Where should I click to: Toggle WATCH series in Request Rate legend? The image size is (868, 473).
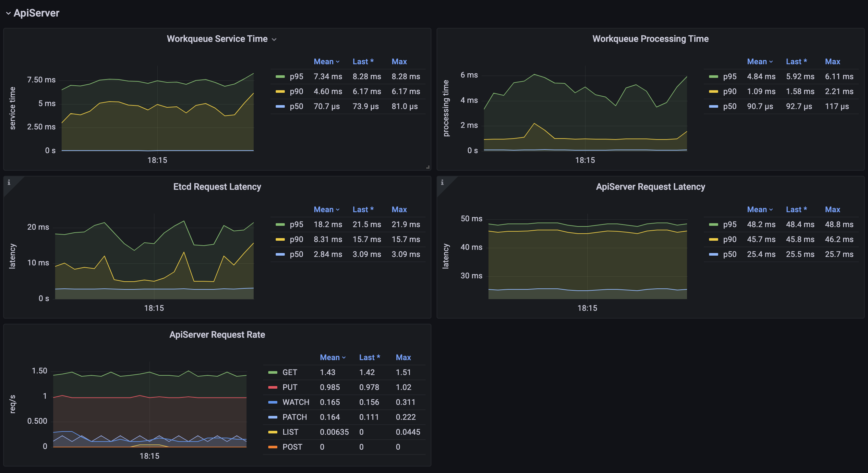click(295, 402)
